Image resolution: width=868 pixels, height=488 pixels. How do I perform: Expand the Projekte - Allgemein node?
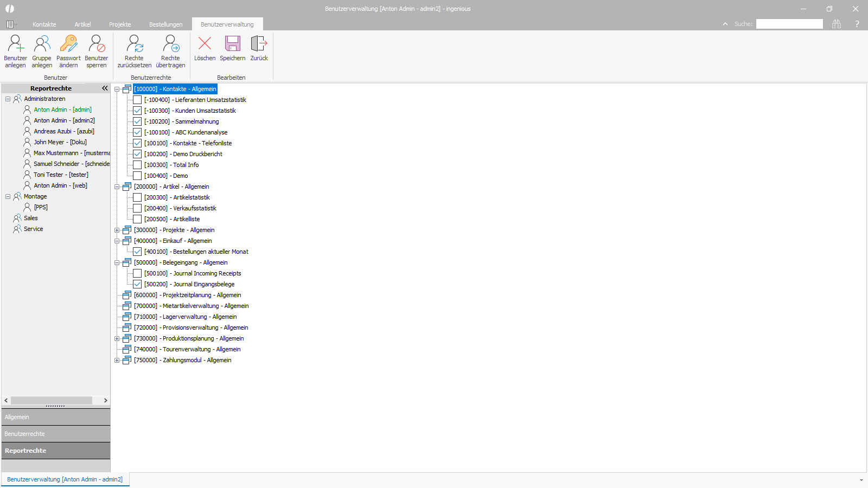click(117, 230)
